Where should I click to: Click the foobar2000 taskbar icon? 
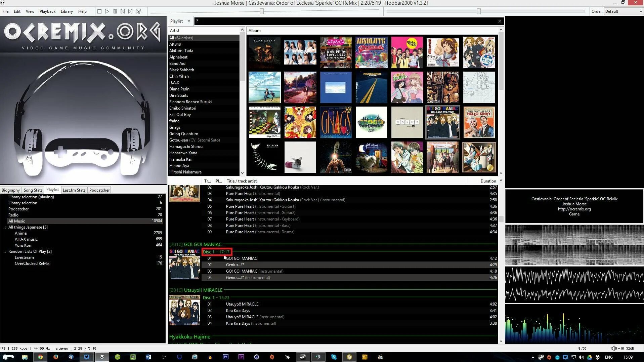tap(102, 357)
